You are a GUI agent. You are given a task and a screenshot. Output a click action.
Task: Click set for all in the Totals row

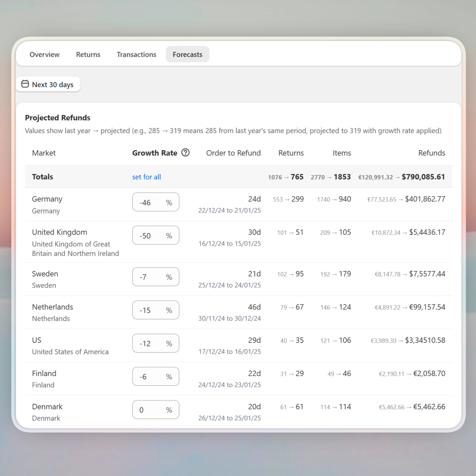tap(146, 177)
